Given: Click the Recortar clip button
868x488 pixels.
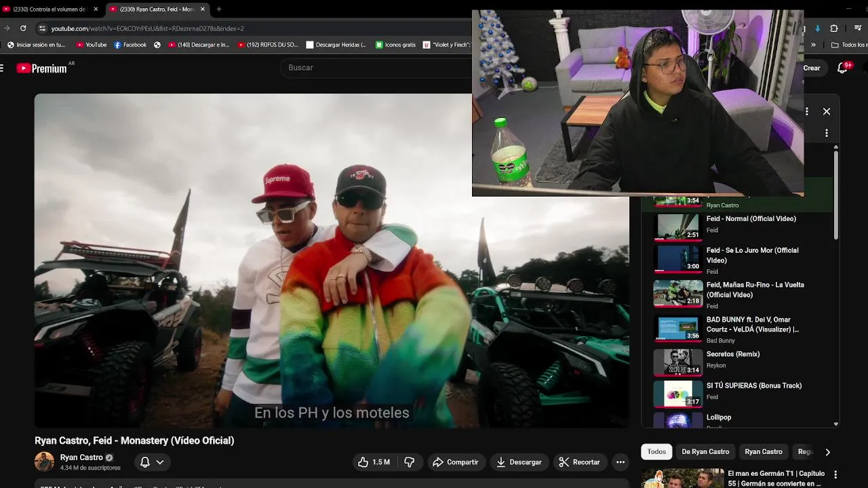Looking at the screenshot, I should pos(579,462).
